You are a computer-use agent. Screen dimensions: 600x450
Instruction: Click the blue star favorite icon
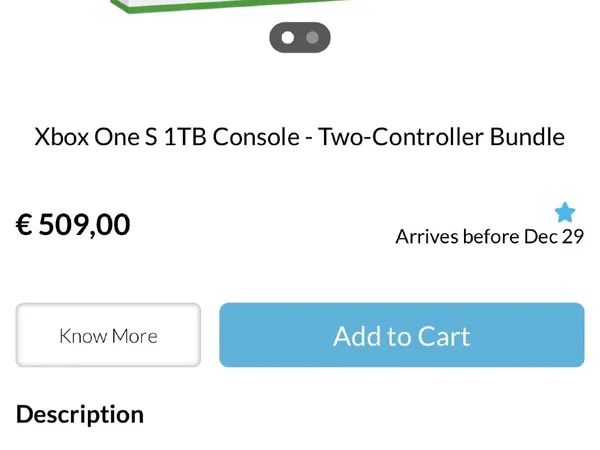click(x=565, y=212)
